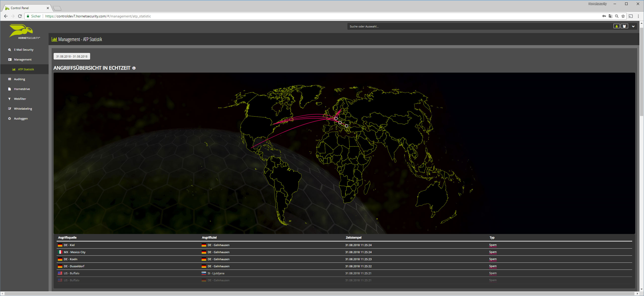Click the Whitelabeling edit icon
The height and width of the screenshot is (296, 644).
pos(10,109)
